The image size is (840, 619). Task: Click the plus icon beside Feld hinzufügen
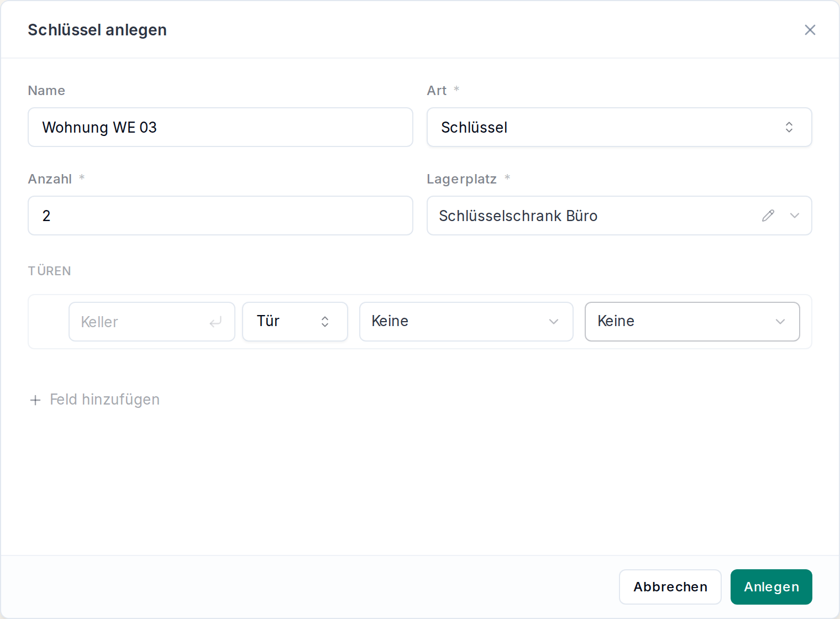(x=35, y=400)
